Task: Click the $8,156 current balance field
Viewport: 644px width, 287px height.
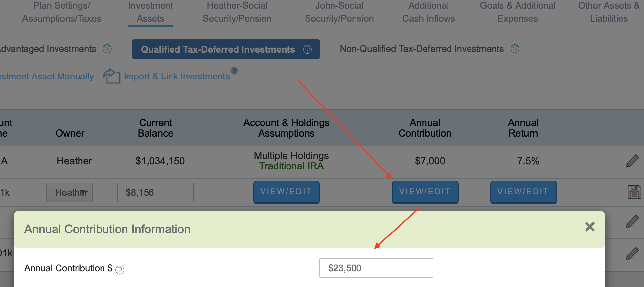Action: 155,192
